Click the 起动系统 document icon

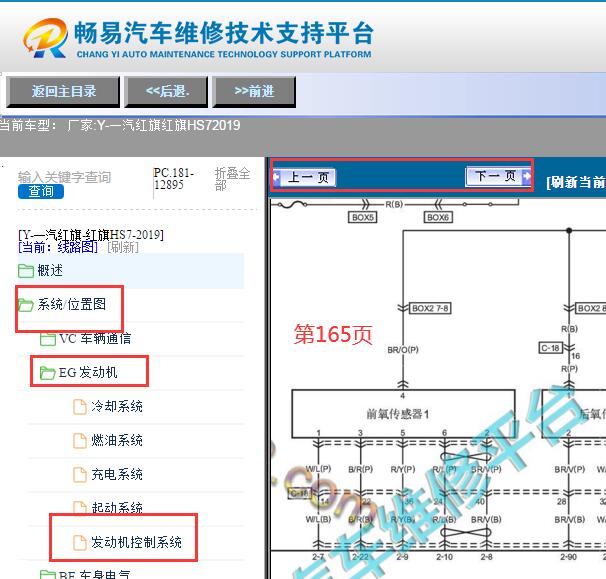80,507
